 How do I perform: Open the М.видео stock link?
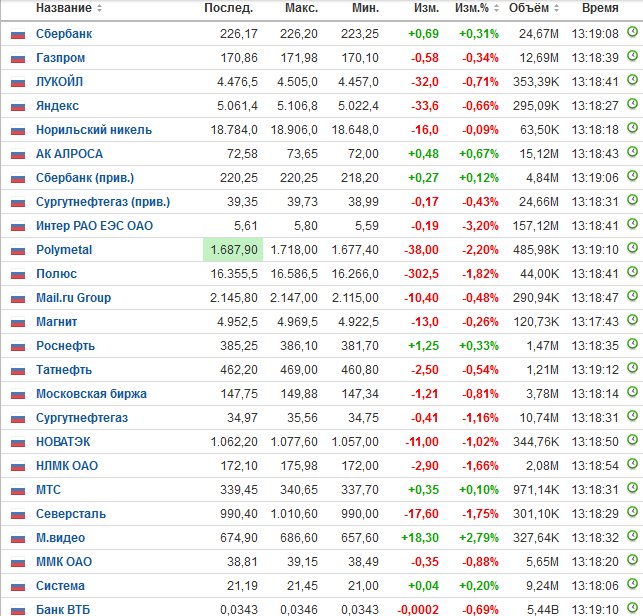61,538
